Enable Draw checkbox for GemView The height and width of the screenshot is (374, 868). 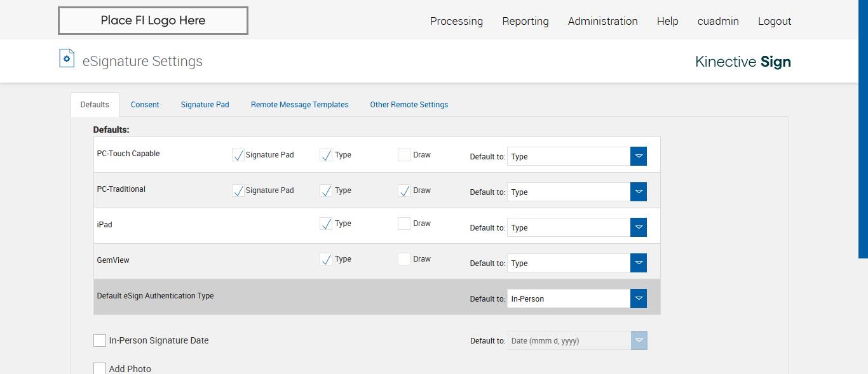(x=404, y=259)
